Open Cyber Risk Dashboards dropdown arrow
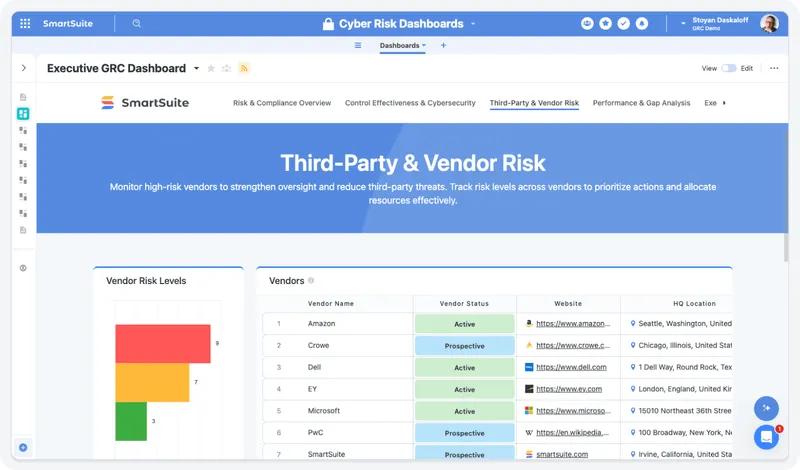Screen dimensions: 800x470 (x=473, y=24)
